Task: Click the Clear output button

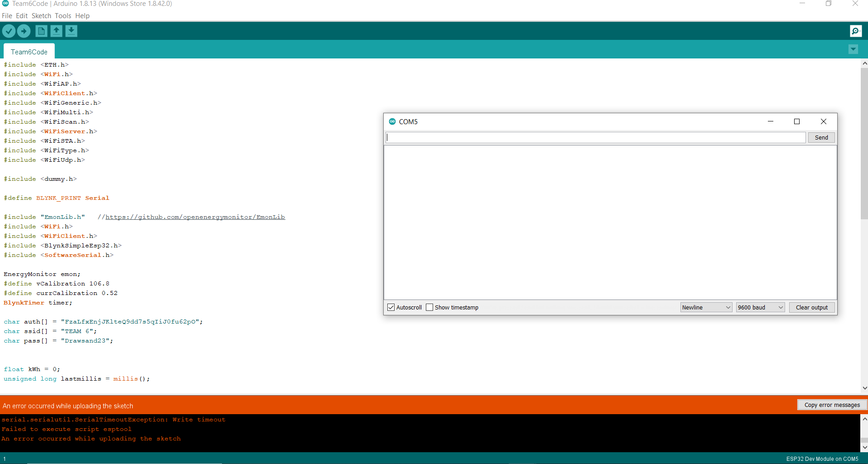Action: pos(811,307)
